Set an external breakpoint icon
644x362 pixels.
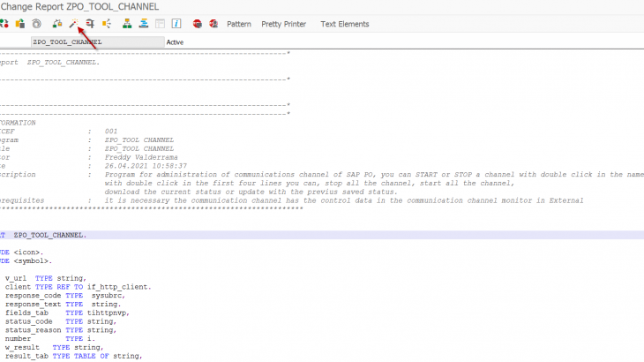[213, 24]
